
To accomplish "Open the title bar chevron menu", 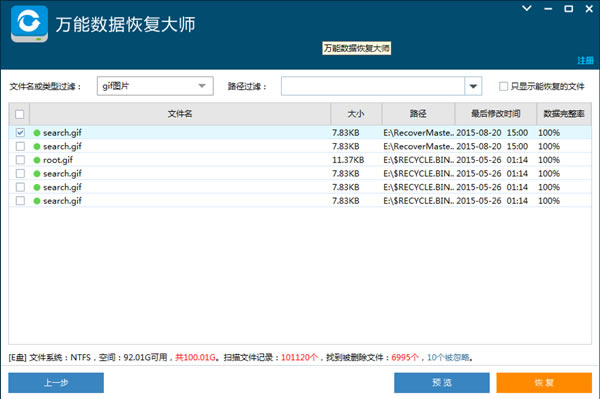I will [x=527, y=8].
